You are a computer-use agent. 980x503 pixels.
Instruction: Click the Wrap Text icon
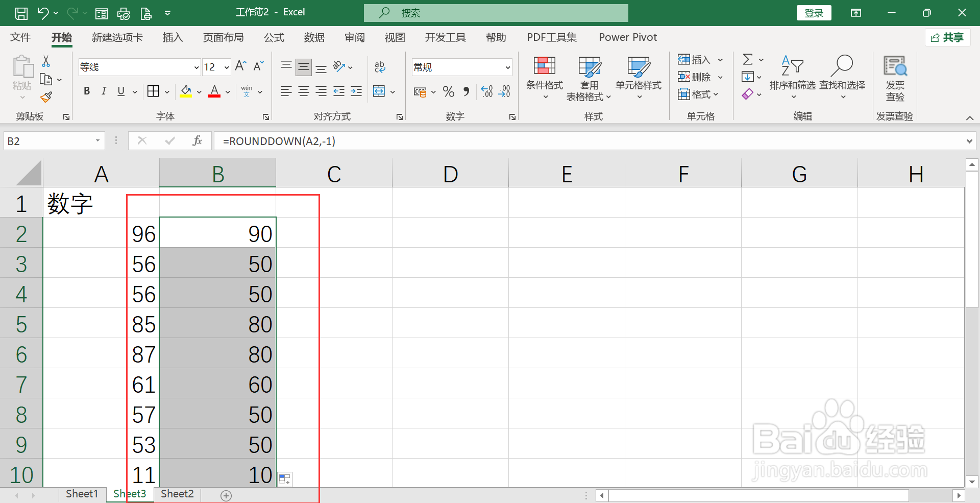[380, 67]
